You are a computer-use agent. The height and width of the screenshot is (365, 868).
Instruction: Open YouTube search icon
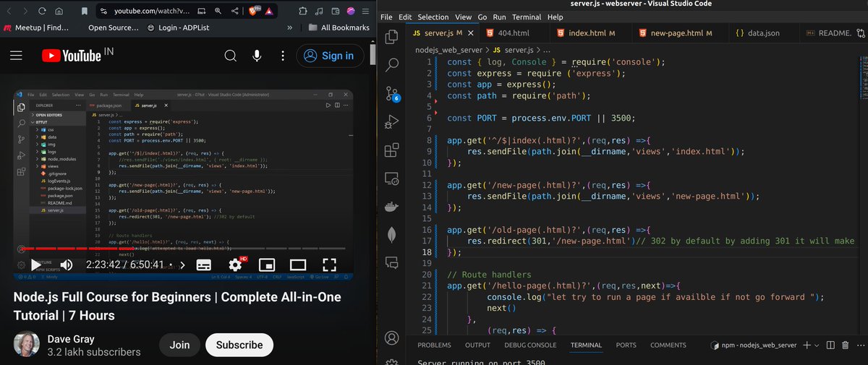(230, 56)
